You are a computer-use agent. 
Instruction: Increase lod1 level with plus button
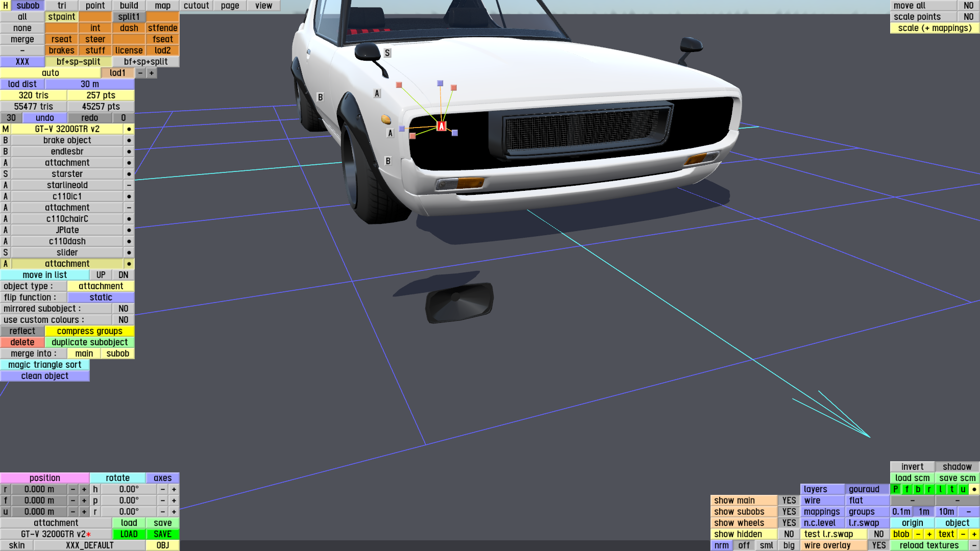(152, 73)
